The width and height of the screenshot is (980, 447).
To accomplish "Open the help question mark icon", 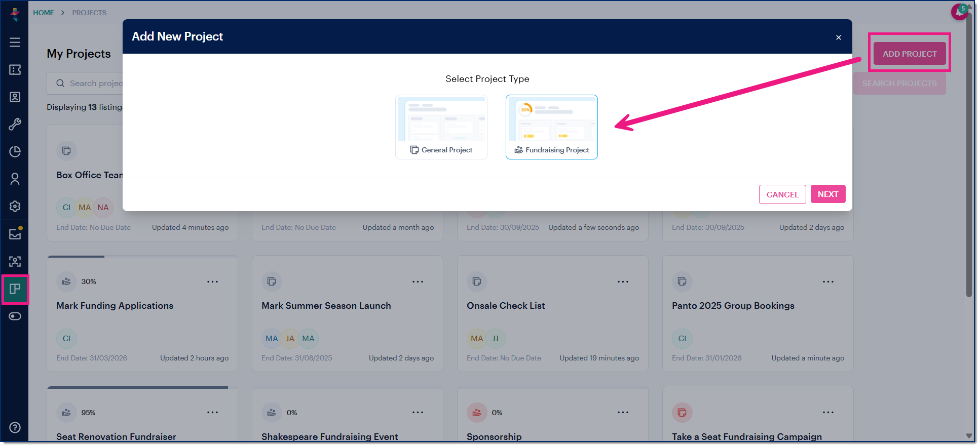I will pyautogui.click(x=15, y=427).
